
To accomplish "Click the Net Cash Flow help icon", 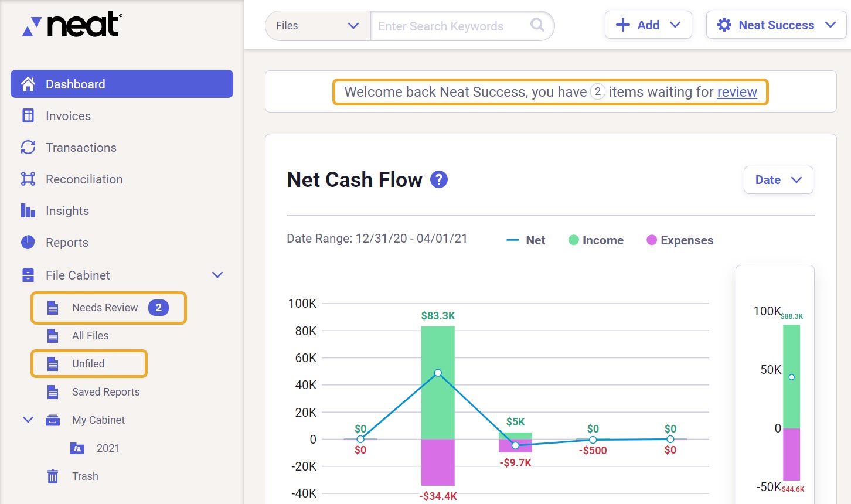I will tap(439, 179).
